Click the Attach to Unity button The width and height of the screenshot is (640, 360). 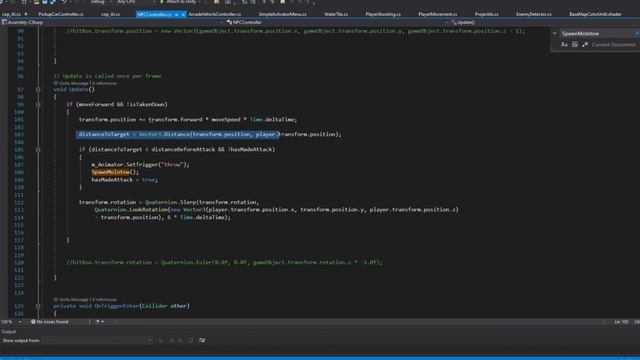pyautogui.click(x=179, y=2)
